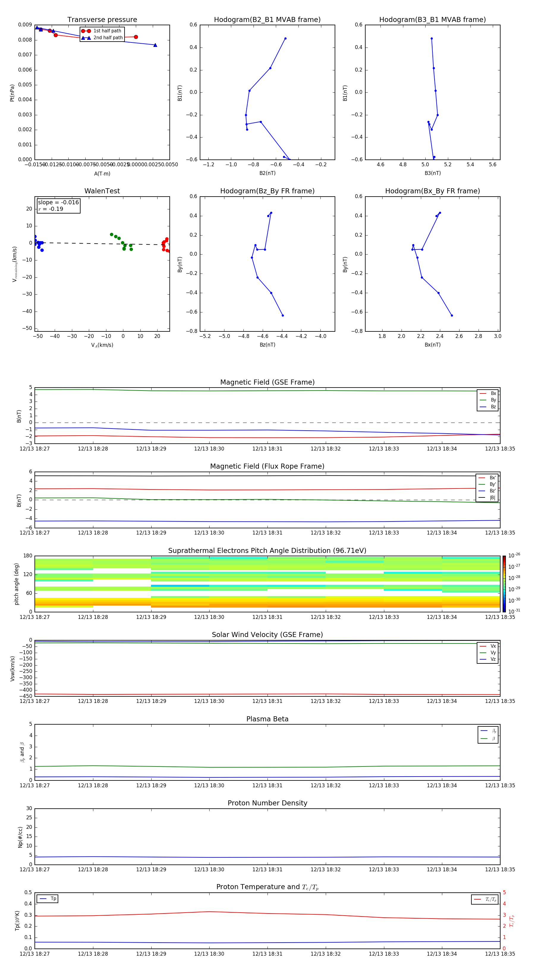Click the 'Suprathermal Electrons Pitch Angle Distribution' title
The height and width of the screenshot is (980, 535).
pos(267,551)
